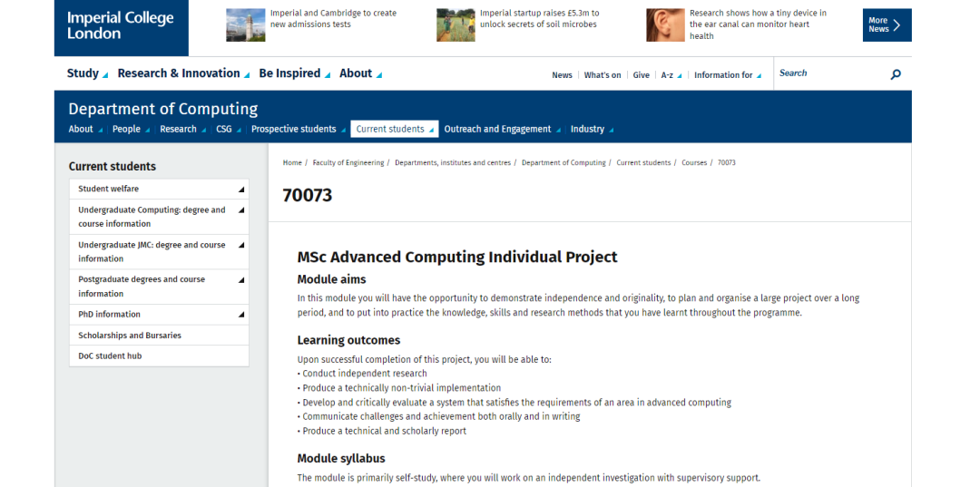980x487 pixels.
Task: Expand the top-level About menu
Action: coord(360,73)
